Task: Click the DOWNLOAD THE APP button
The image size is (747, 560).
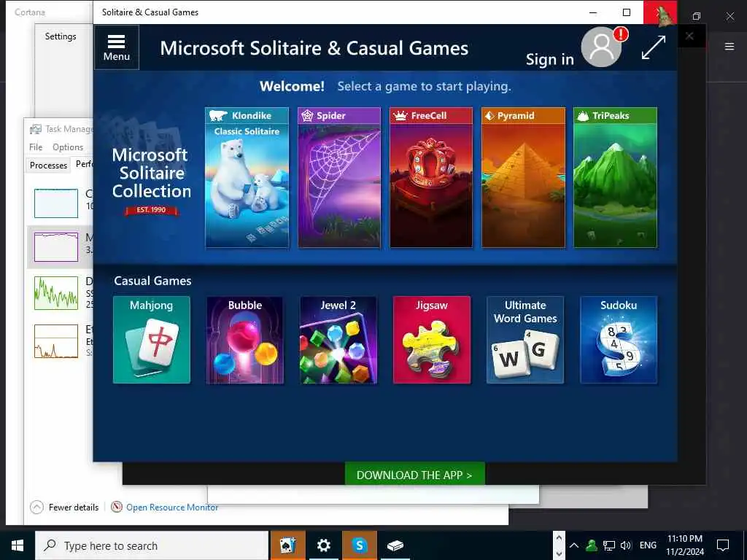Action: [x=414, y=474]
